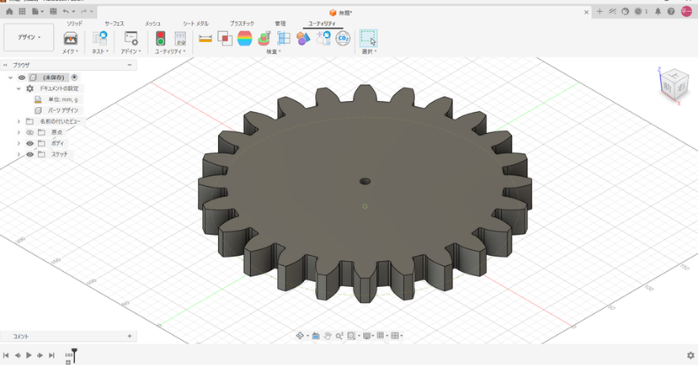Toggle visibility of the スケッチ folder
The width and height of the screenshot is (698, 365).
[x=30, y=154]
